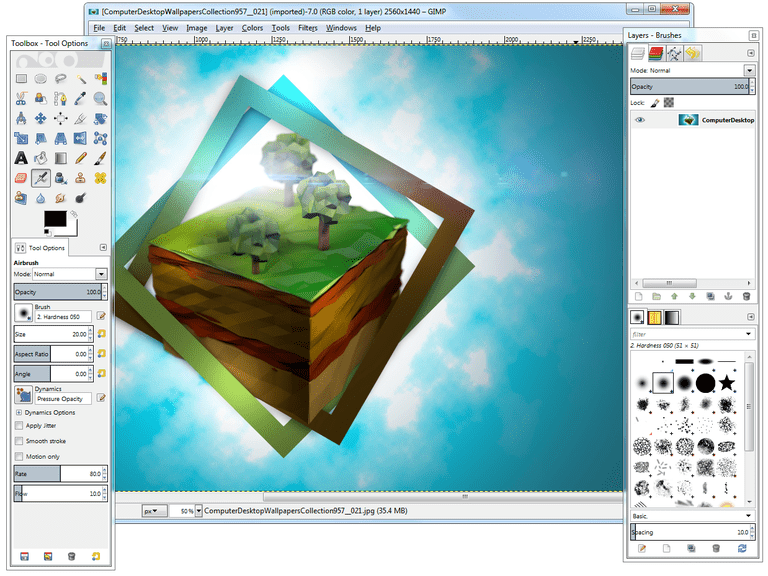Open the Layers dock tab menu arrow

(x=751, y=53)
